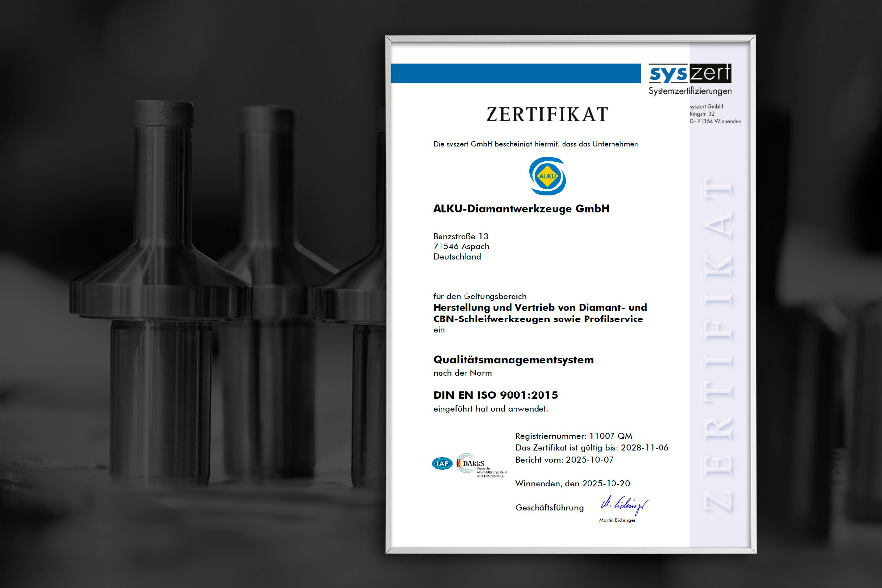Click the blue header bar
The image size is (882, 588).
tap(515, 73)
